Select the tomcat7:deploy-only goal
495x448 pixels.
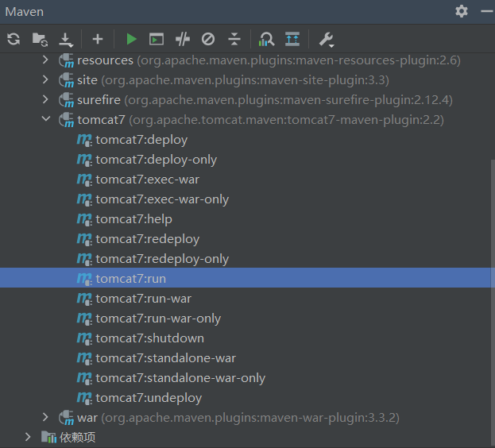pyautogui.click(x=157, y=160)
